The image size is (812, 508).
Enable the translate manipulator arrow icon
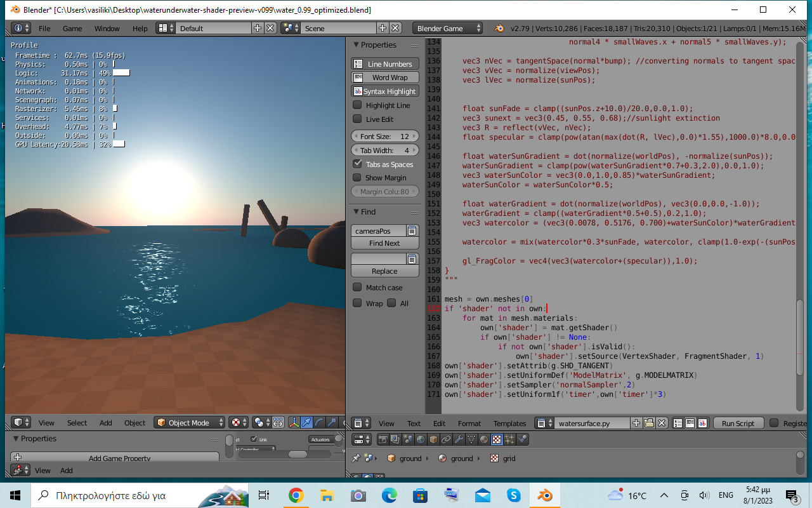click(307, 422)
